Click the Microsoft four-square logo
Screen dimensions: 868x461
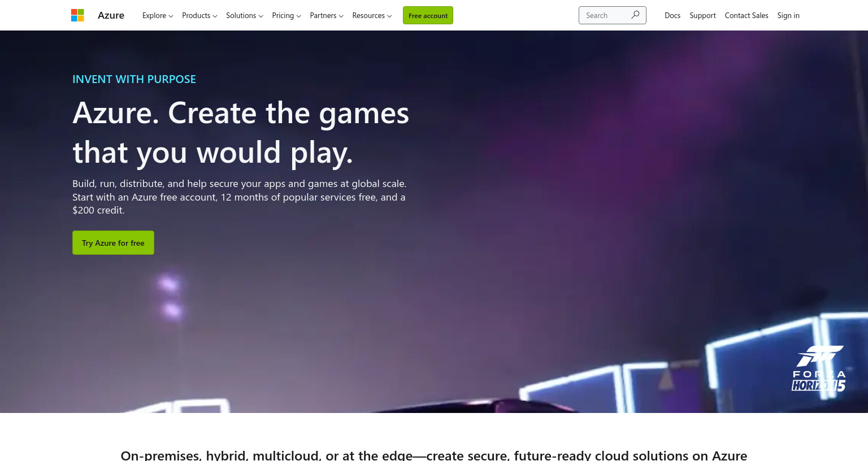coord(77,15)
